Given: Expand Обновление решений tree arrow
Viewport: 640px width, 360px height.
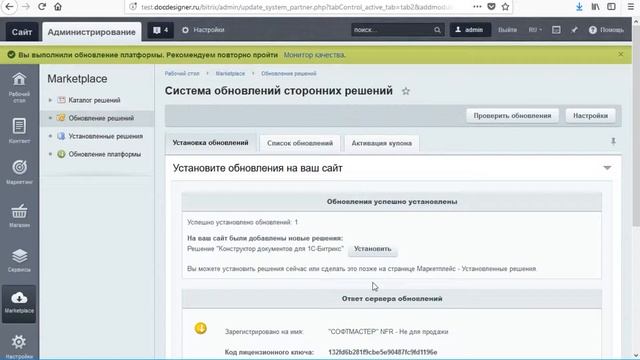Looking at the screenshot, I should pyautogui.click(x=50, y=118).
